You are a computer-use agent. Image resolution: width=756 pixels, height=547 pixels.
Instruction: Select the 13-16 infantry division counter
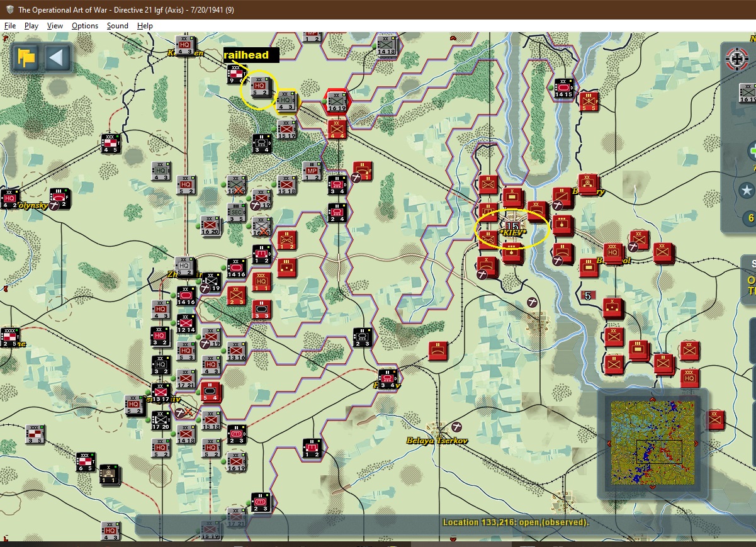click(236, 351)
